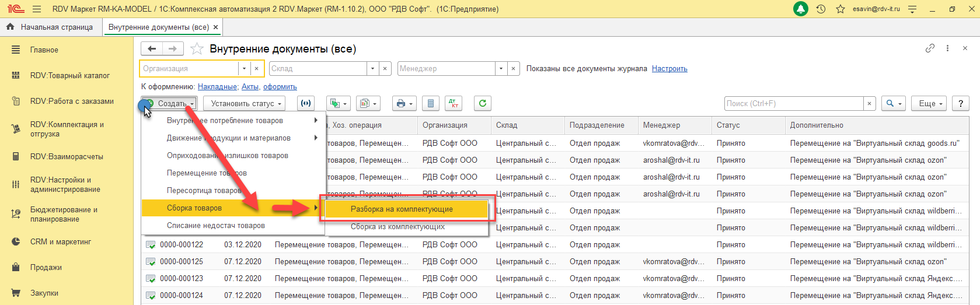Image resolution: width=980 pixels, height=305 pixels.
Task: Open Бюджетирование и планирование section
Action: click(x=67, y=214)
